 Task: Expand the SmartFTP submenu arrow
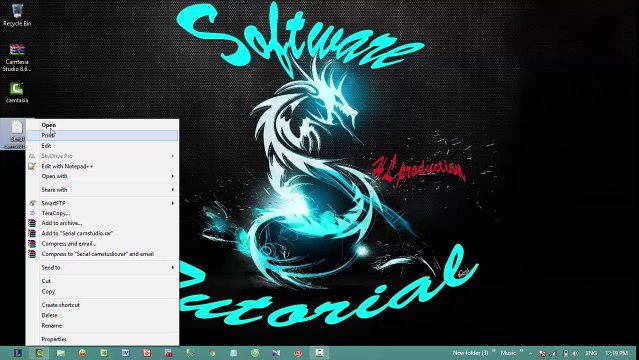[173, 203]
